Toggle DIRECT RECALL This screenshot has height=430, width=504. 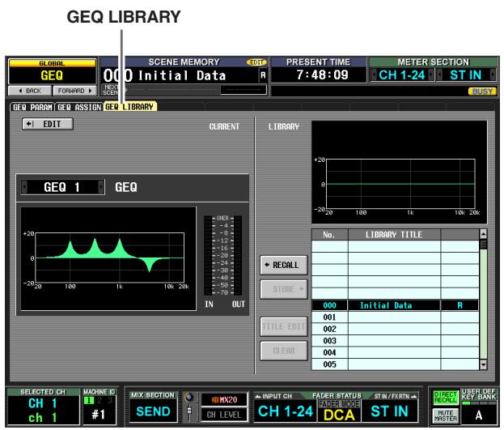coord(445,398)
